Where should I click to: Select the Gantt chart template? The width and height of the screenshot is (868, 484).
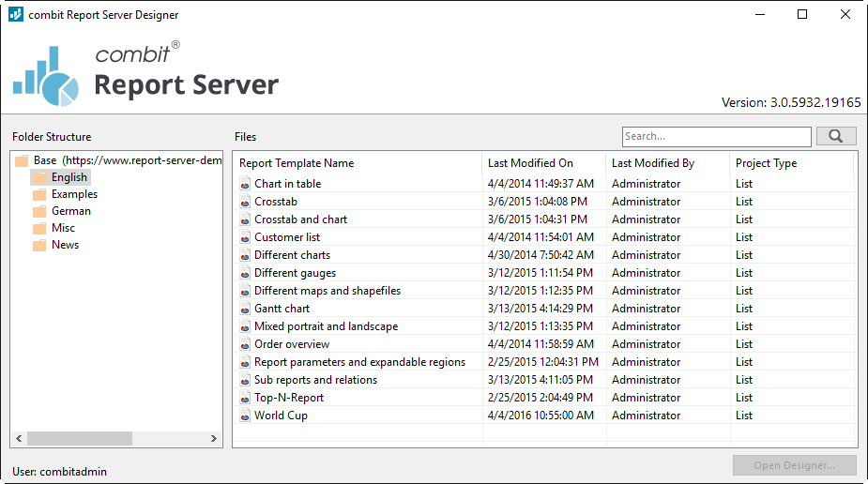(282, 309)
